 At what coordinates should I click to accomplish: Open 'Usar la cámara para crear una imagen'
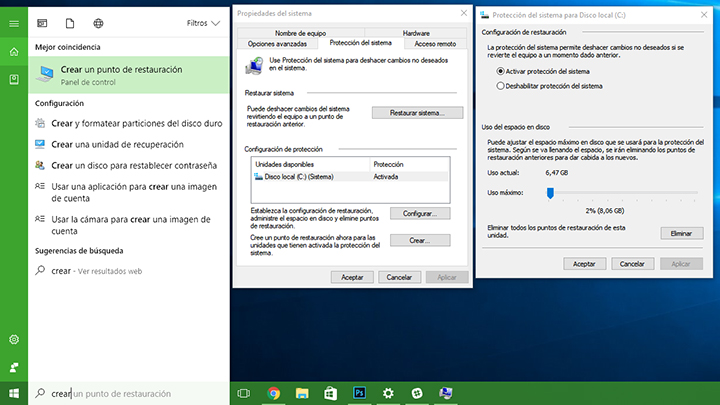(129, 225)
